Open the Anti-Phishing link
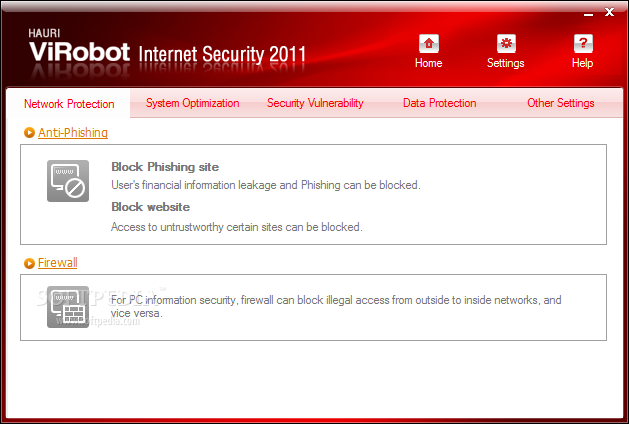This screenshot has width=629, height=424. pos(73,132)
